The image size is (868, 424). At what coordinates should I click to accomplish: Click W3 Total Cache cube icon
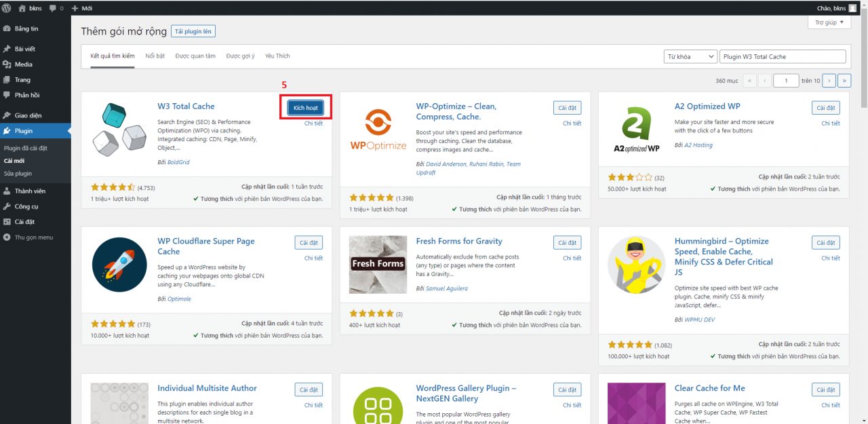coord(119,129)
